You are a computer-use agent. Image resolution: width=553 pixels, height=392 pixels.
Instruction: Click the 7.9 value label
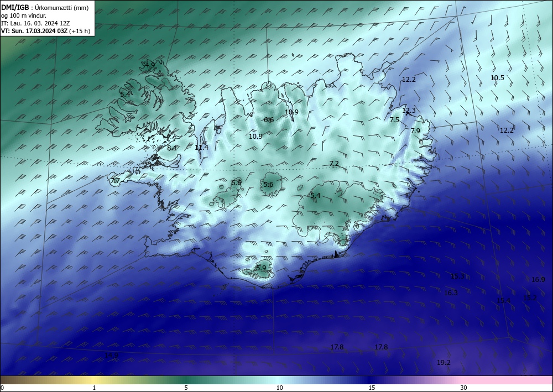click(x=415, y=131)
